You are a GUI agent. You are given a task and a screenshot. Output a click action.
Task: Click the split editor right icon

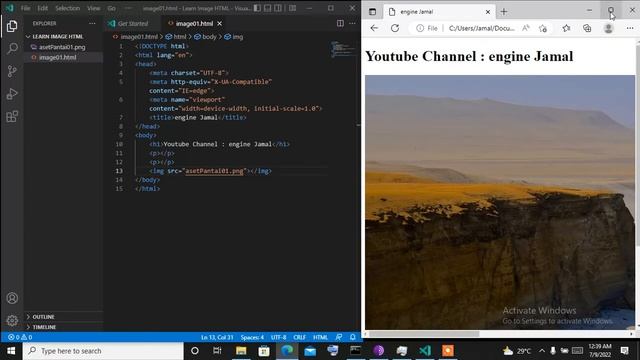click(x=340, y=23)
